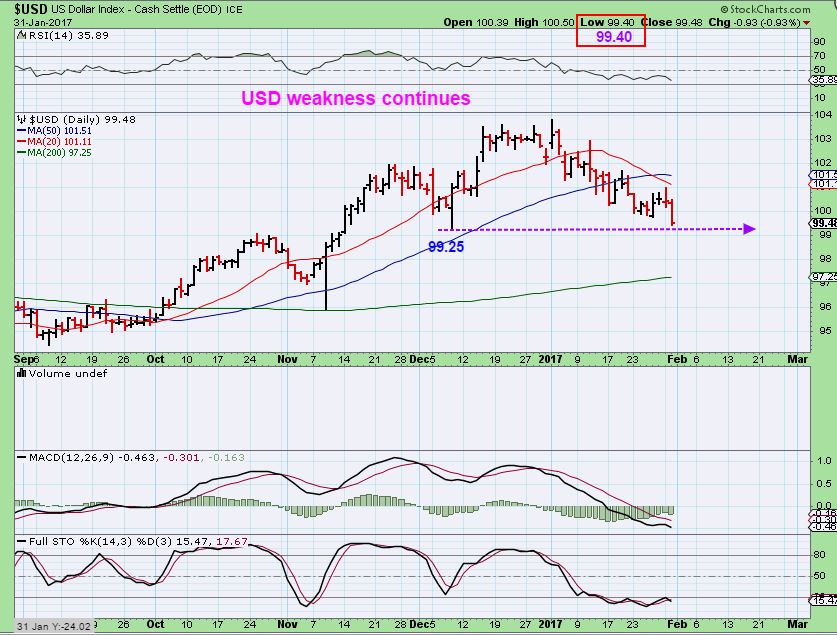
Task: Click 'Feb' on price panel date axis
Action: [x=677, y=359]
